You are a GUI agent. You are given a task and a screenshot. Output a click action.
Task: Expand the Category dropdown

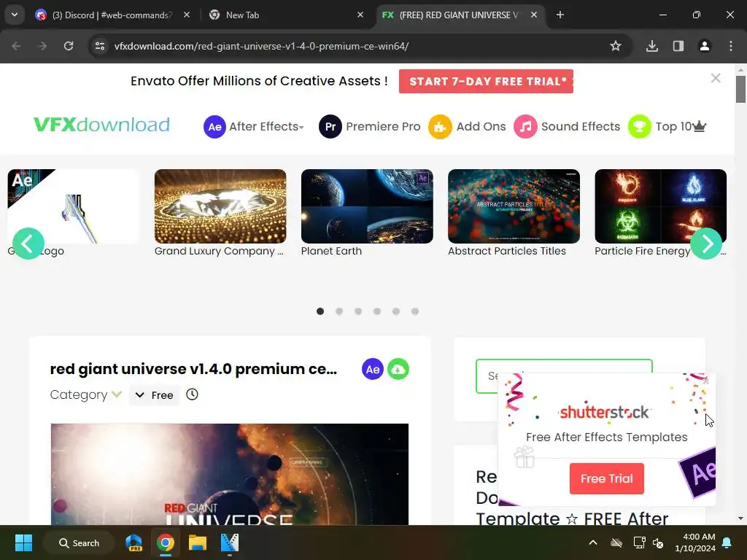point(86,394)
